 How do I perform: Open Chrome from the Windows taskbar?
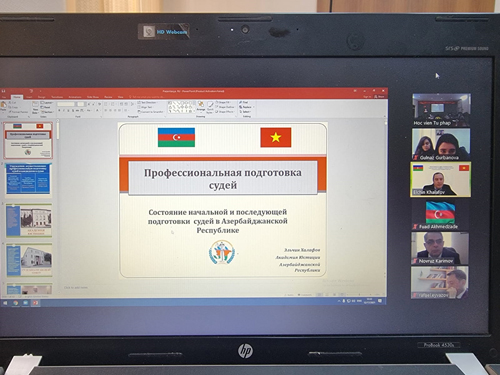coord(16,303)
